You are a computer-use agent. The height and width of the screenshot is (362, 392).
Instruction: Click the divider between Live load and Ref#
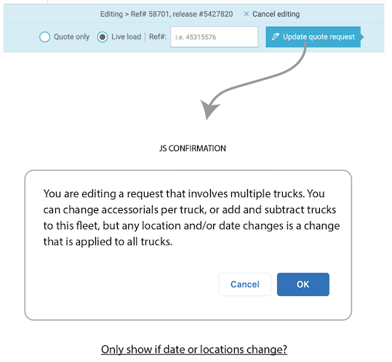tap(145, 37)
